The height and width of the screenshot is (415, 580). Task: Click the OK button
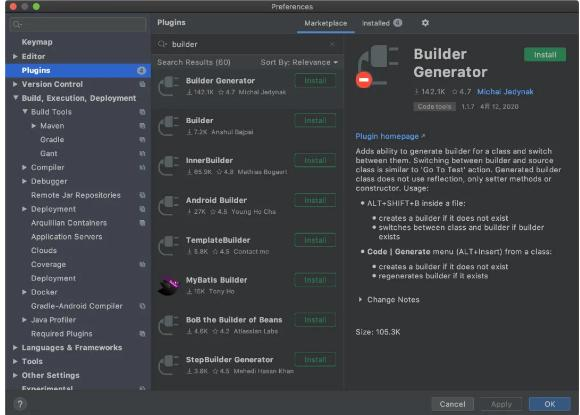click(550, 404)
